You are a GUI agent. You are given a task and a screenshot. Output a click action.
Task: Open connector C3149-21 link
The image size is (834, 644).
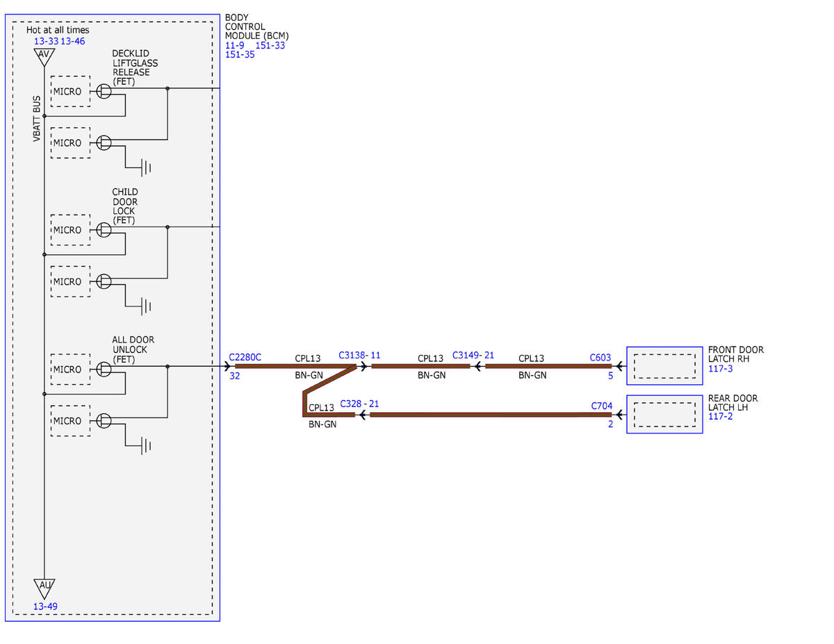pyautogui.click(x=473, y=355)
